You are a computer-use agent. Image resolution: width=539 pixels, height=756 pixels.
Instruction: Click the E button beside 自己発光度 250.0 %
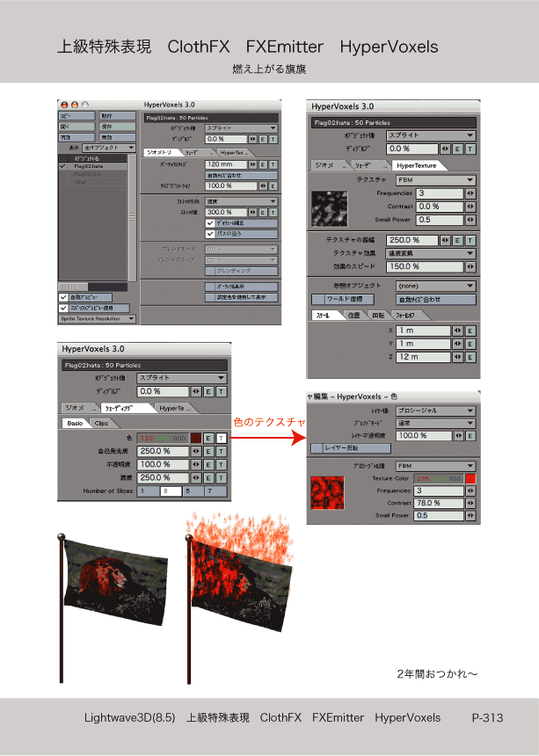tap(208, 451)
